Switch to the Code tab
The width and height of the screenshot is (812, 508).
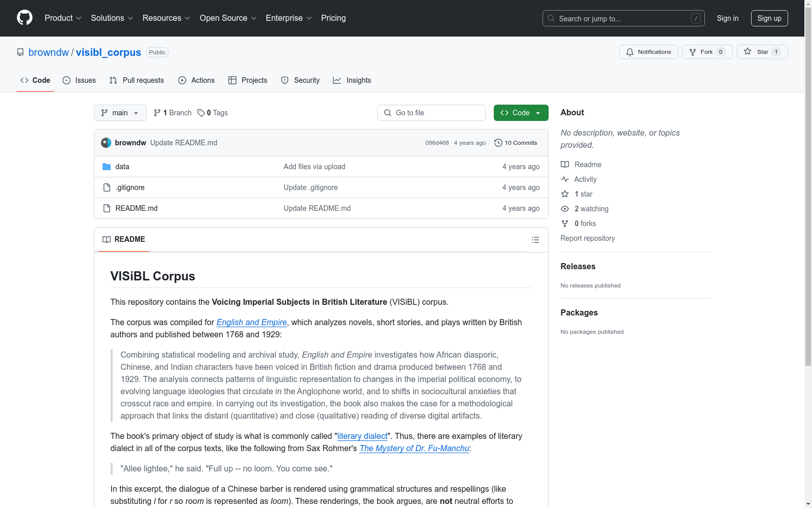(36, 80)
